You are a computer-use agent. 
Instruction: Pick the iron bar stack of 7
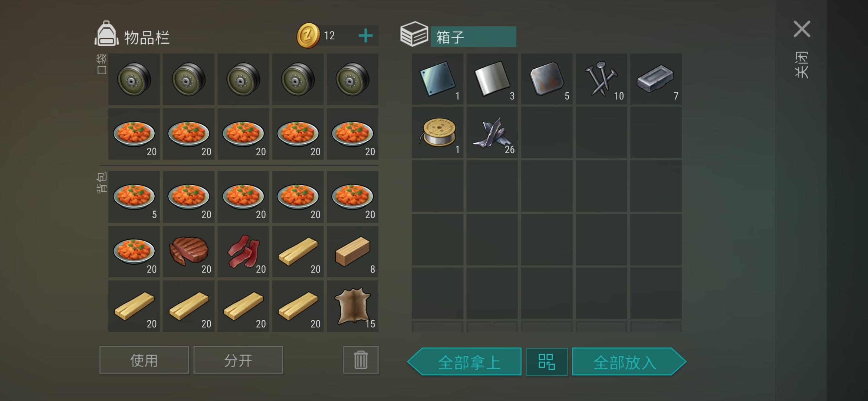pos(656,79)
